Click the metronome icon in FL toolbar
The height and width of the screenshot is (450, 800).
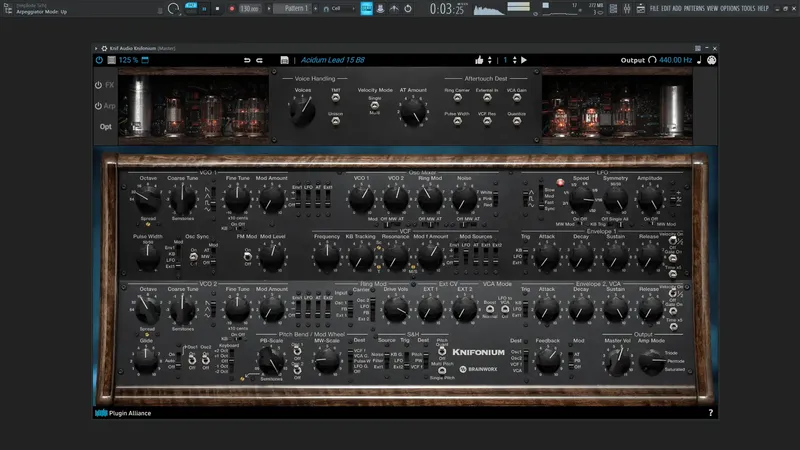click(x=380, y=8)
